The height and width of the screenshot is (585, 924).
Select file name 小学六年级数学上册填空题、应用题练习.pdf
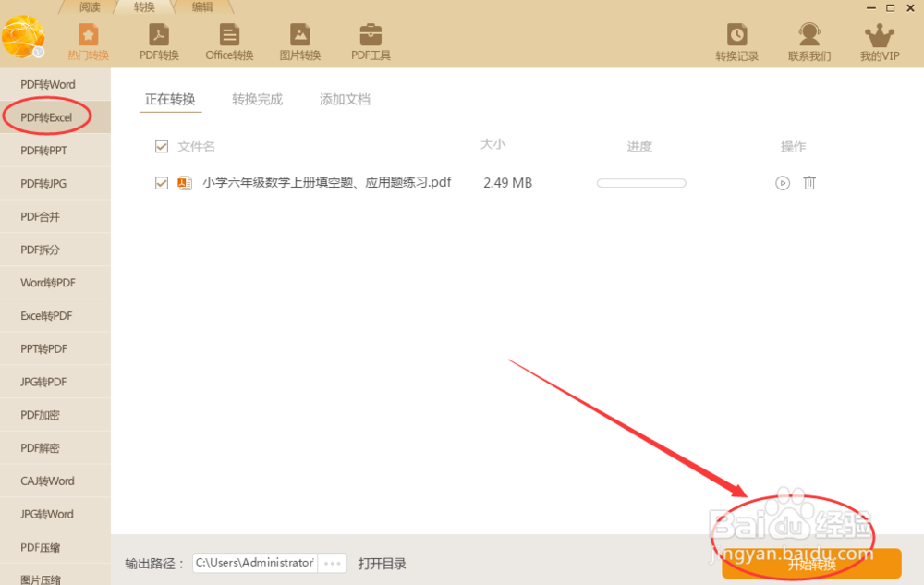(327, 183)
